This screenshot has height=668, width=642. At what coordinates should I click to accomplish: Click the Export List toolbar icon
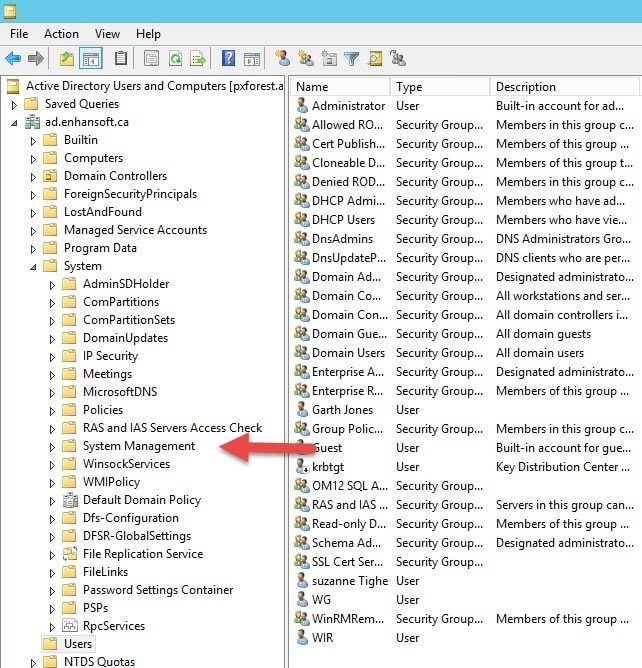(x=198, y=59)
